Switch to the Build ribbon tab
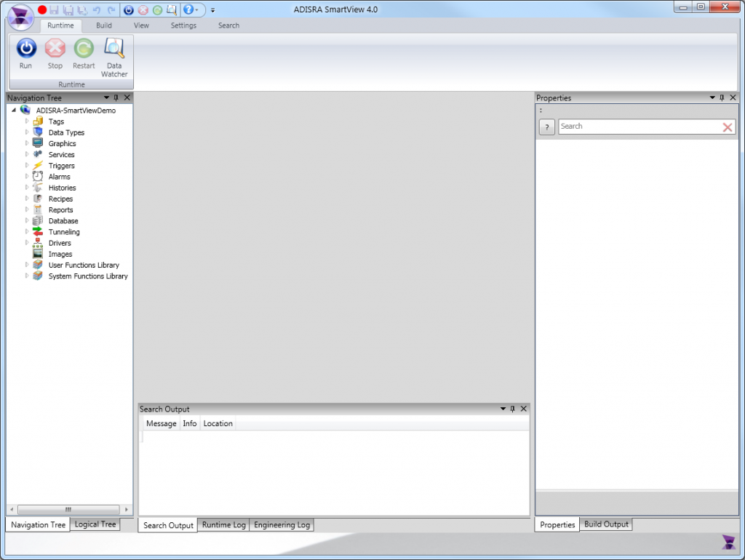Image resolution: width=745 pixels, height=560 pixels. click(103, 25)
